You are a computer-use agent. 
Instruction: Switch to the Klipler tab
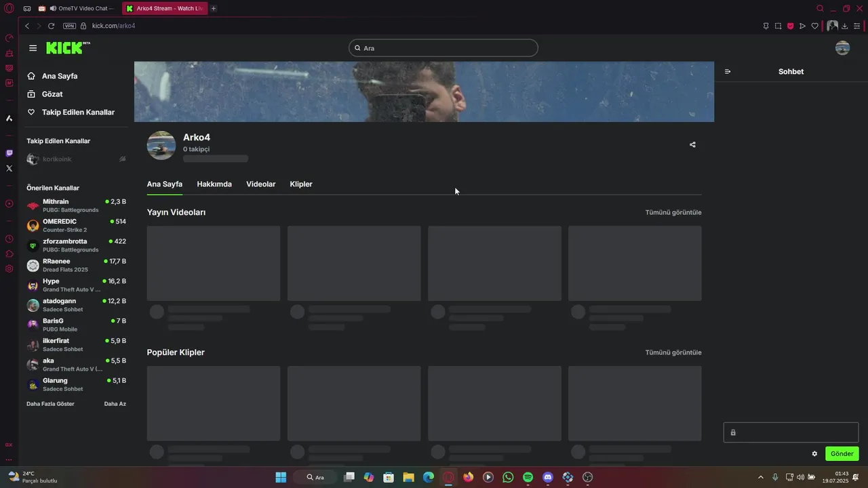point(301,184)
